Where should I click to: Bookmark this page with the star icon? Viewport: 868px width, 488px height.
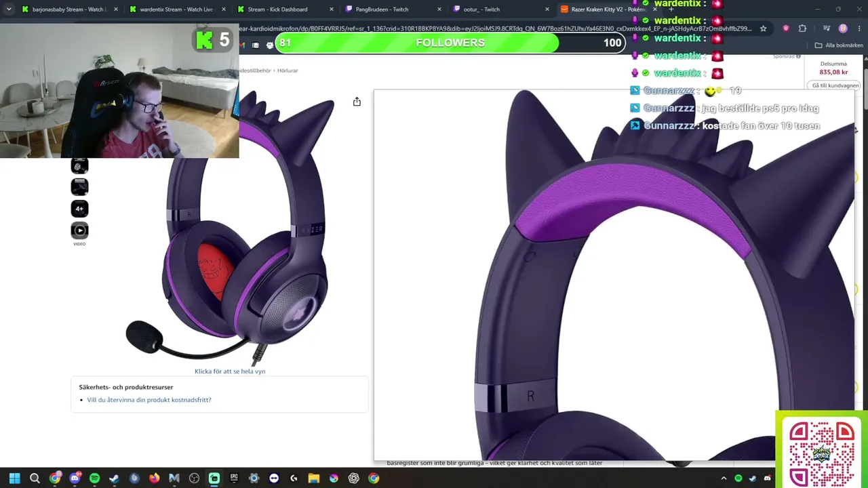pos(763,28)
